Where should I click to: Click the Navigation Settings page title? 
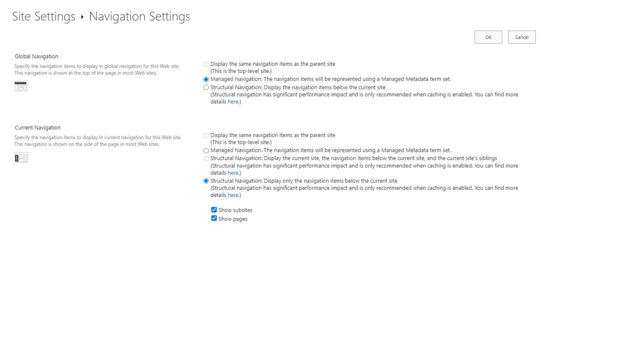click(x=139, y=17)
